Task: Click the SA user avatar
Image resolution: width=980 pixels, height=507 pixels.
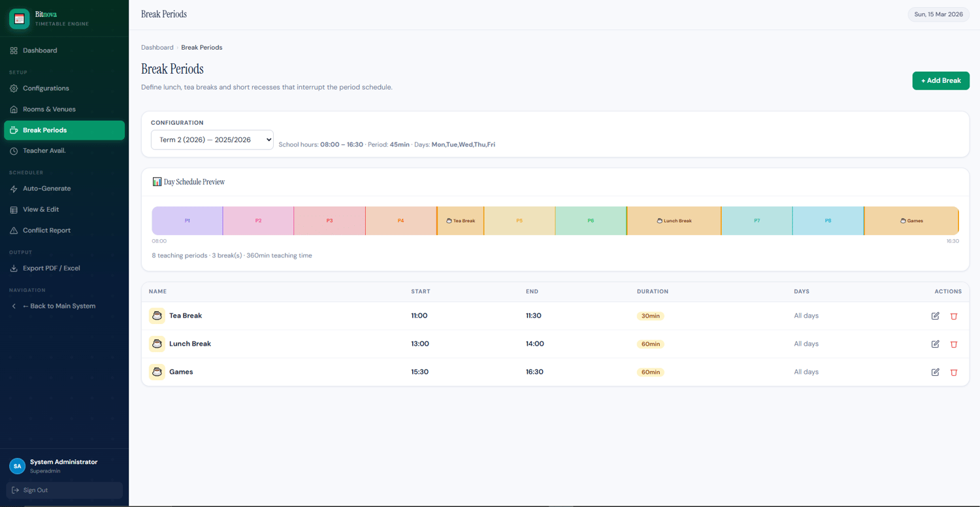Action: pyautogui.click(x=18, y=466)
